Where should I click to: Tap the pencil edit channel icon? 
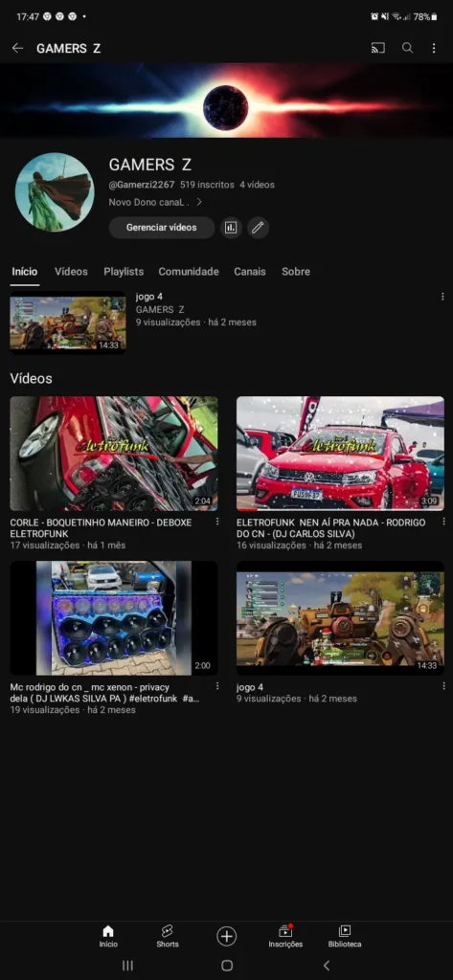pyautogui.click(x=258, y=228)
